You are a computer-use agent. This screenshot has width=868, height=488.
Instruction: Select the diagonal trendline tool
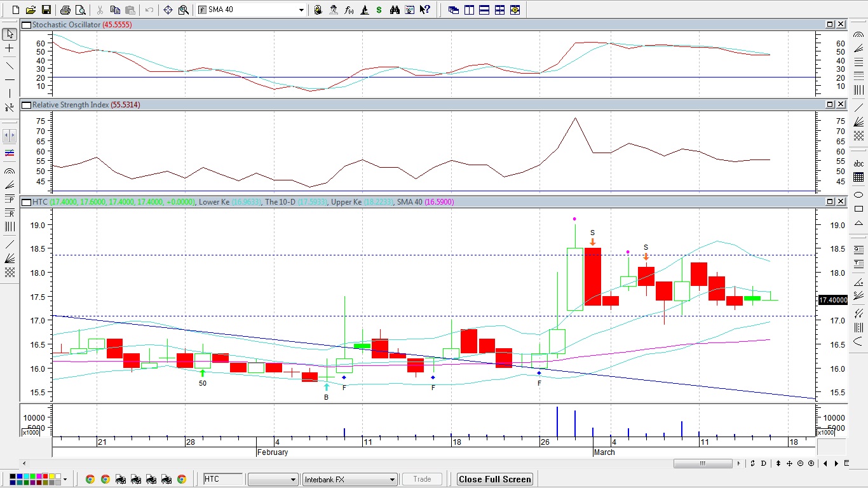point(10,65)
